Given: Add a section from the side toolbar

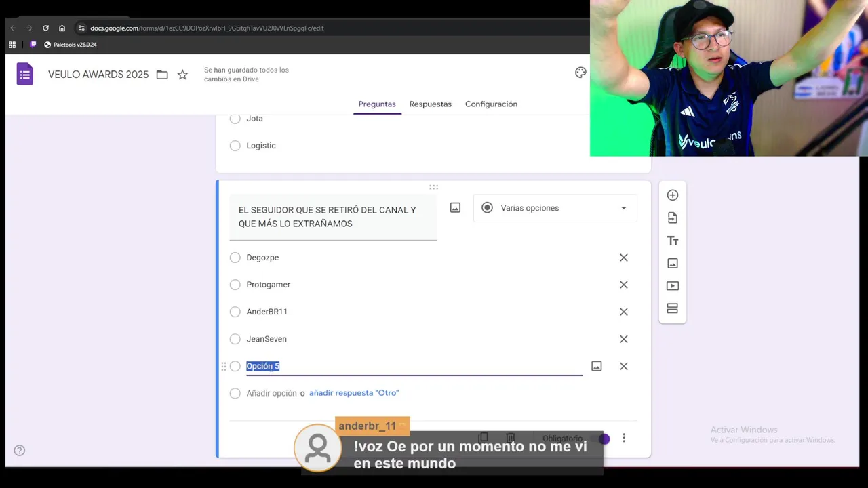Looking at the screenshot, I should click(673, 308).
